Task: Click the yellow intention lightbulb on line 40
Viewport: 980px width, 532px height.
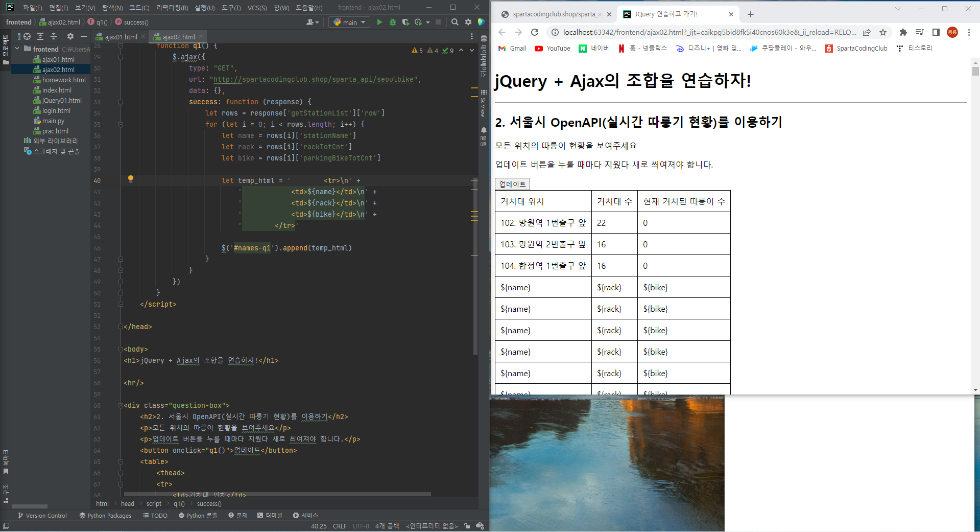Action: (x=131, y=179)
